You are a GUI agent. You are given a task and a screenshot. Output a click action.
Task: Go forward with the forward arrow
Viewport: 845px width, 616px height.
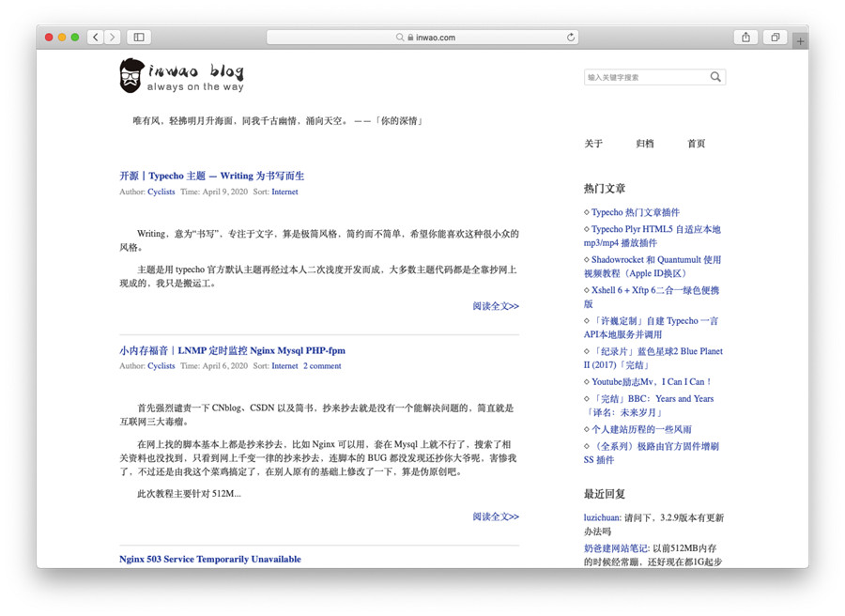(113, 37)
